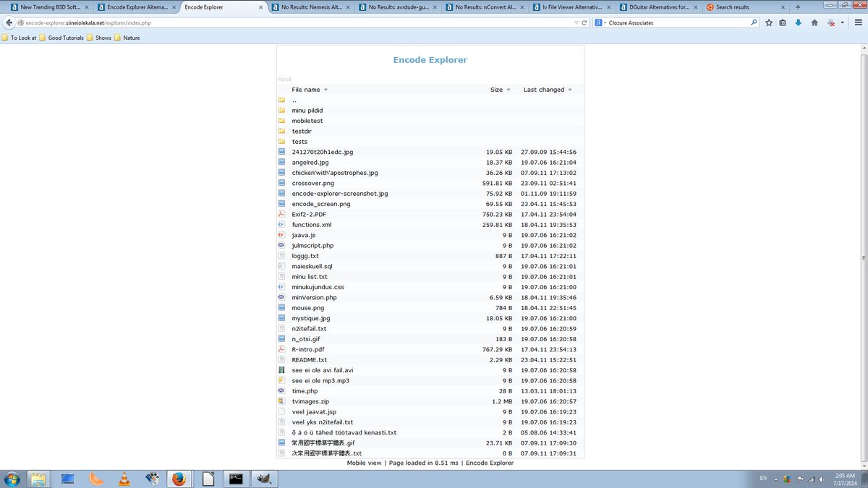Click the PDF icon beside Exif2-2.PDF
Viewport: 868px width, 488px height.
pos(282,214)
